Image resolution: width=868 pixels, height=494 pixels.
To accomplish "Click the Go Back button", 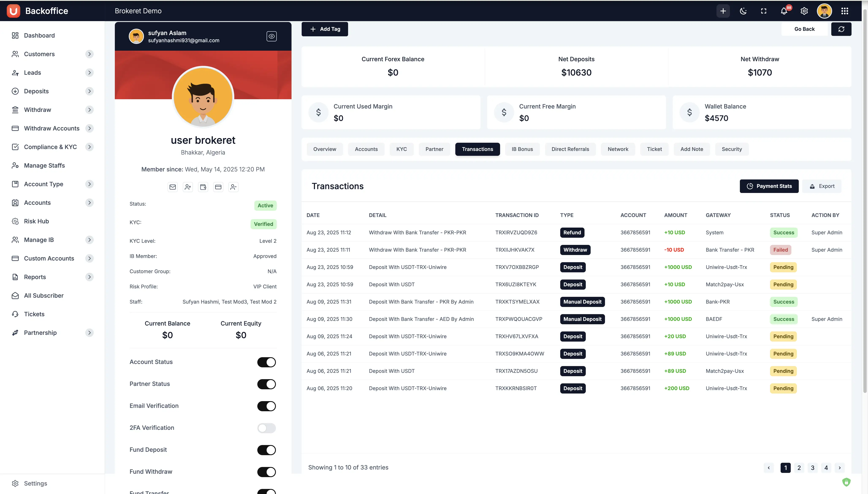I will click(x=804, y=29).
